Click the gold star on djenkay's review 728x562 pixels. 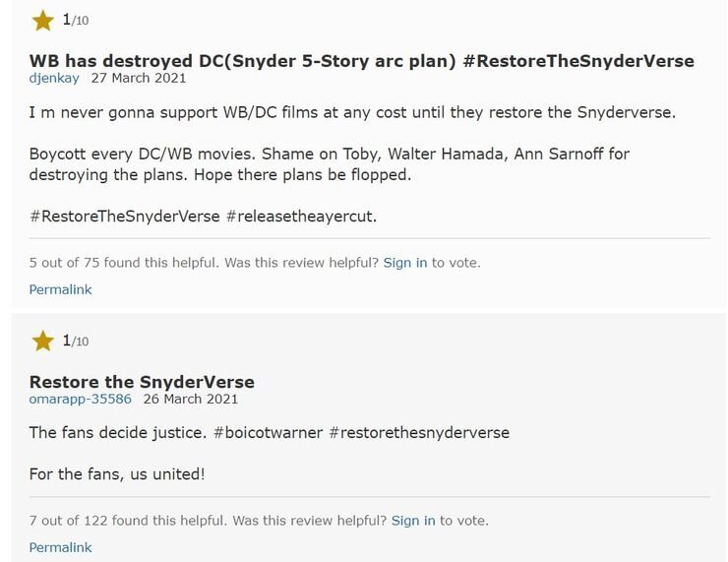pos(42,21)
